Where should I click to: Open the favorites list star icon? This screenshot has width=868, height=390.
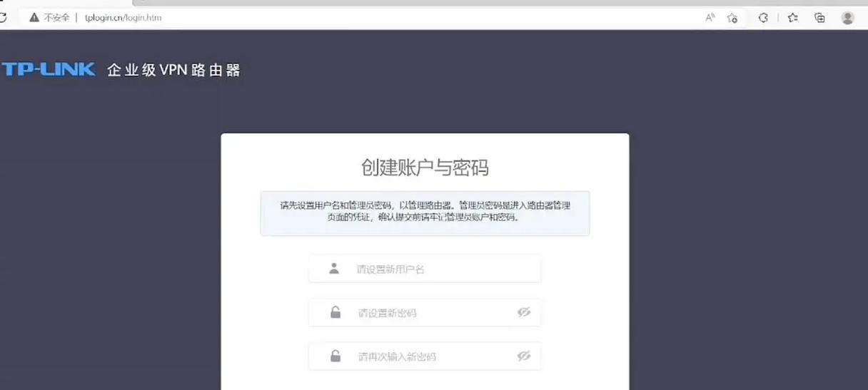tap(792, 18)
